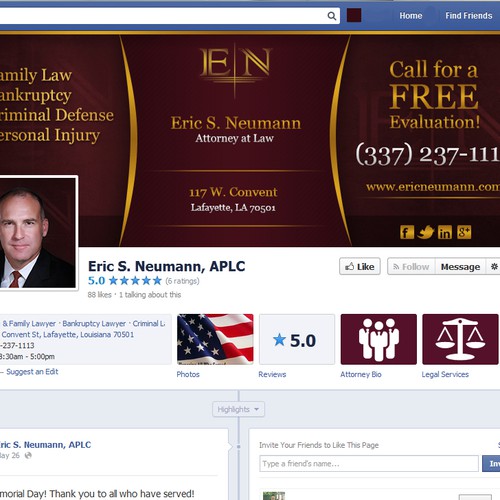The width and height of the screenshot is (500, 500).
Task: Click the dark red profile square in top bar
Action: [354, 16]
